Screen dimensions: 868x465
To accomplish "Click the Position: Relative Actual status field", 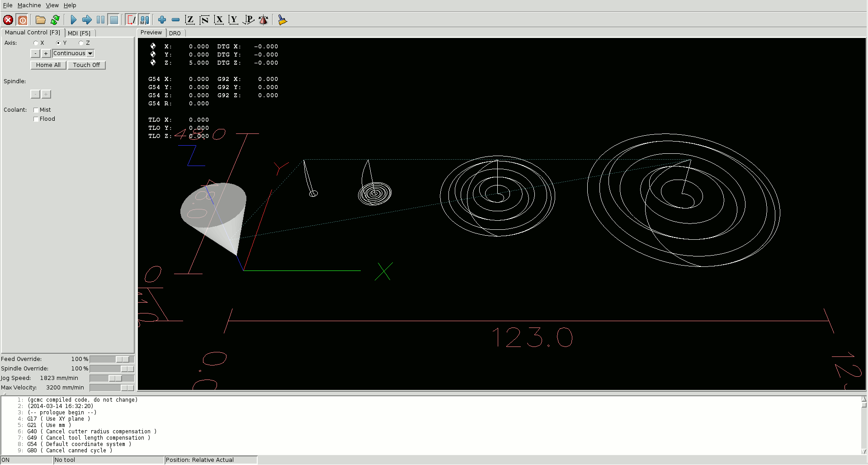I will (211, 460).
